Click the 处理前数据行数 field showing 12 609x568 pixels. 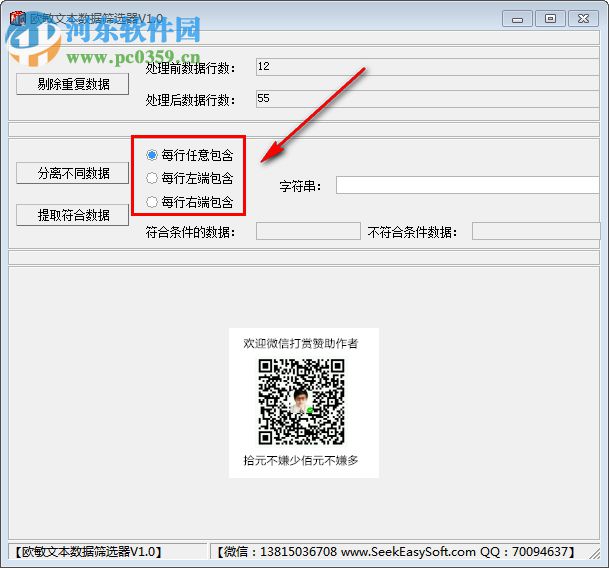(427, 67)
